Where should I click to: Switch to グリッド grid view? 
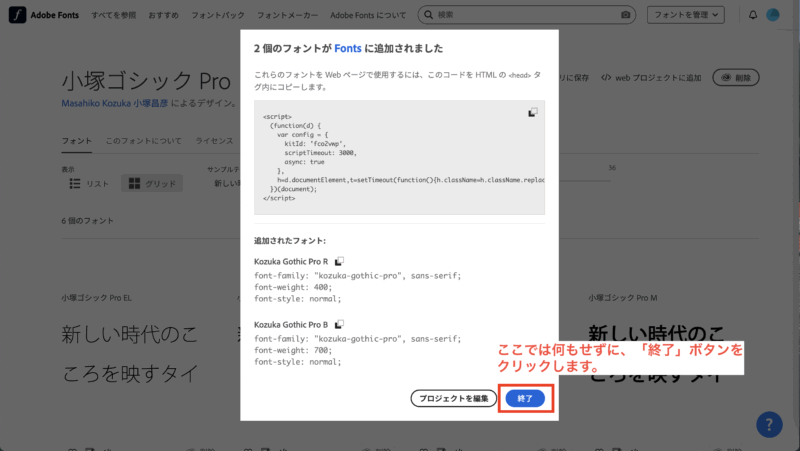(x=152, y=184)
